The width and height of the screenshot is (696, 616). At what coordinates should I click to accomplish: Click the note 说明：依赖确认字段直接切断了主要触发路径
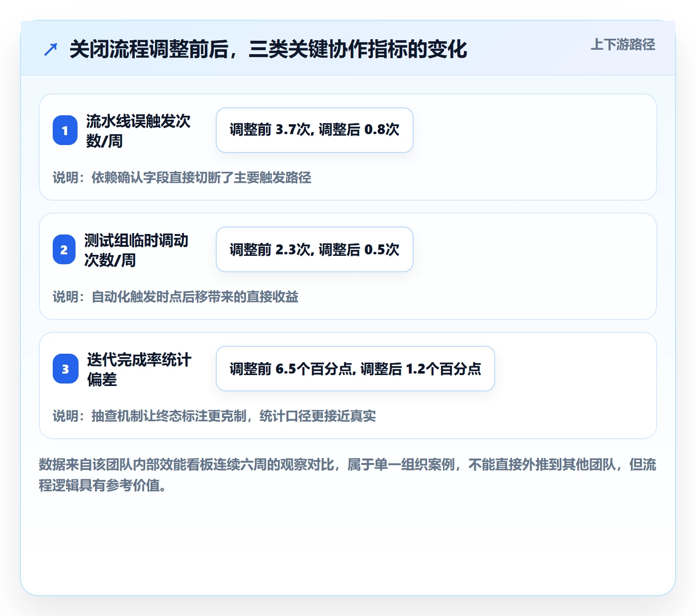click(182, 177)
